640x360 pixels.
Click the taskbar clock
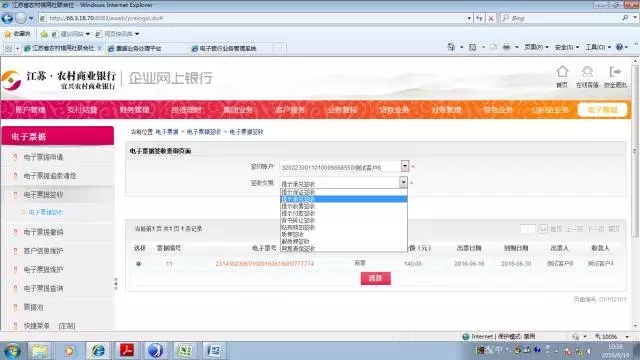[616, 351]
